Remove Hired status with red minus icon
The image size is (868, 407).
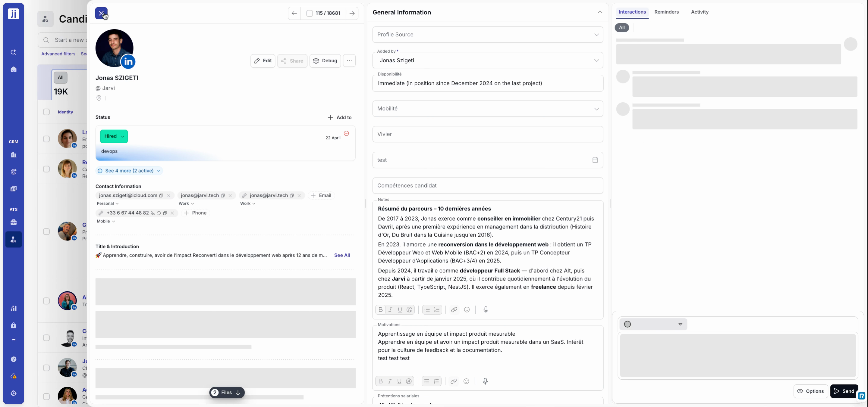346,133
